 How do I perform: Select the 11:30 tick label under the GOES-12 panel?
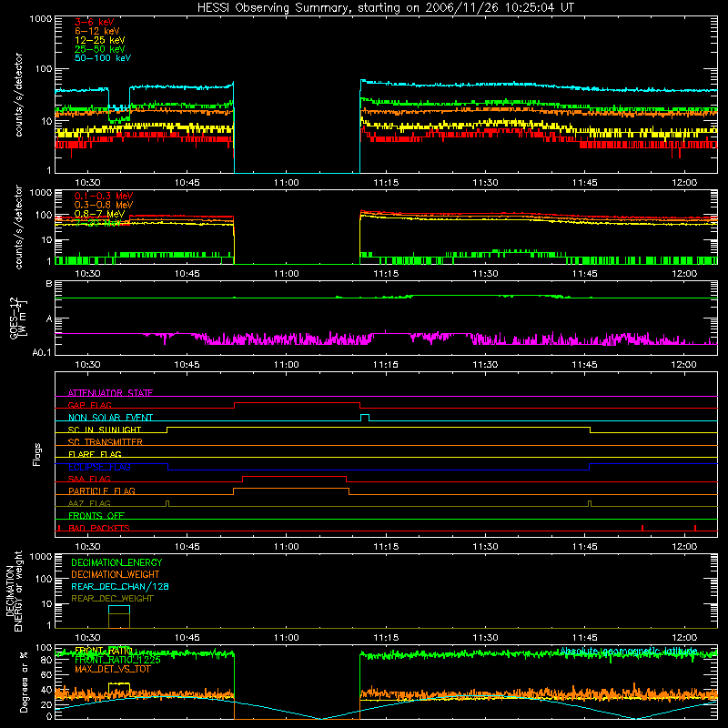pyautogui.click(x=485, y=365)
